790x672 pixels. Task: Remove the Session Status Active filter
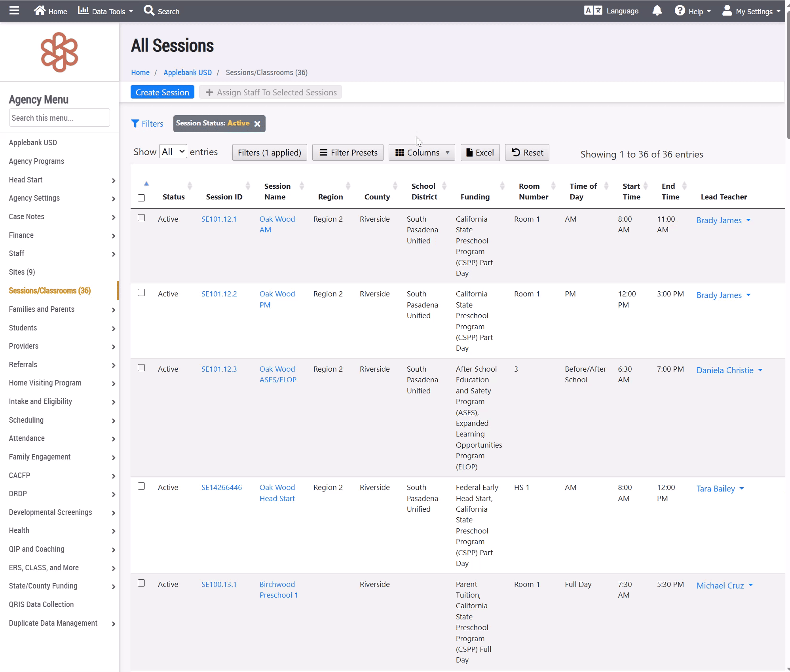(x=257, y=124)
